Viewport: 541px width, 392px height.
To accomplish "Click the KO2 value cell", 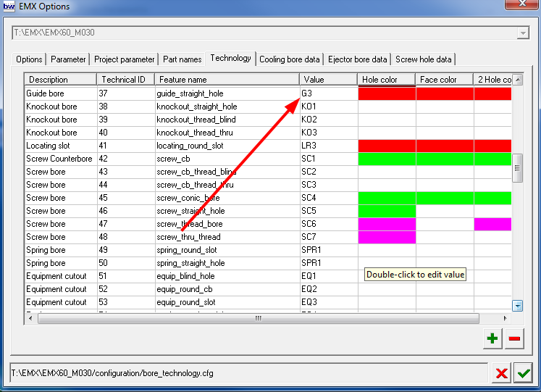I will pos(329,120).
